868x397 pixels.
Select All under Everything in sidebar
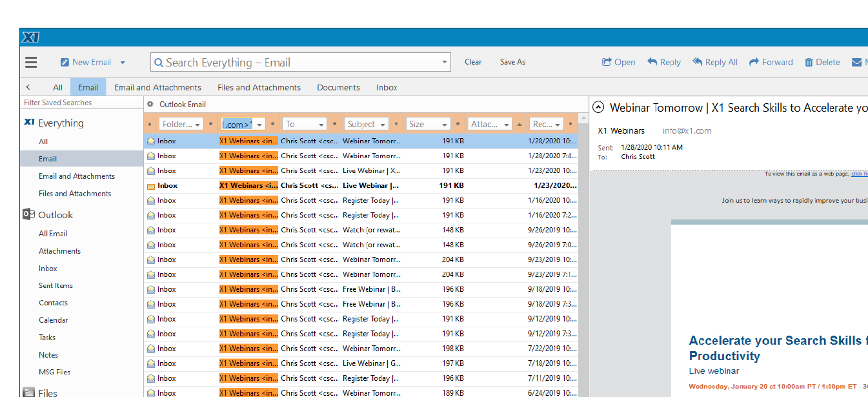pyautogui.click(x=43, y=141)
